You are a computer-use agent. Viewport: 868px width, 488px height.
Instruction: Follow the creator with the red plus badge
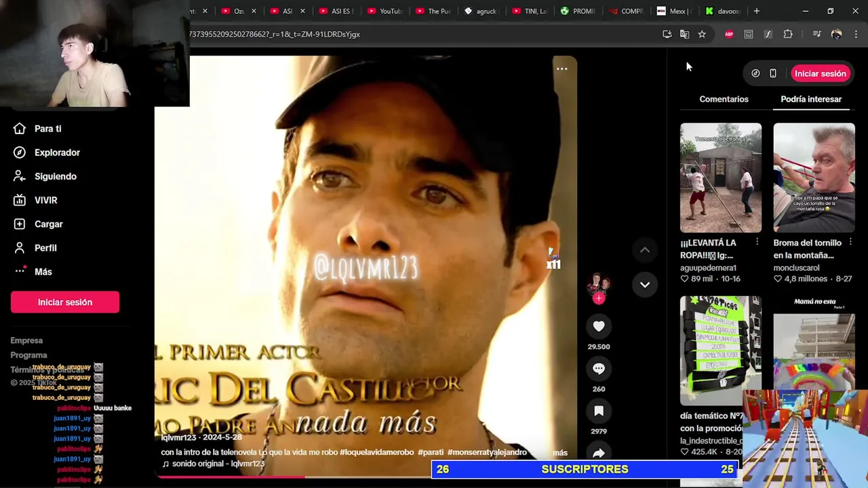(x=599, y=298)
